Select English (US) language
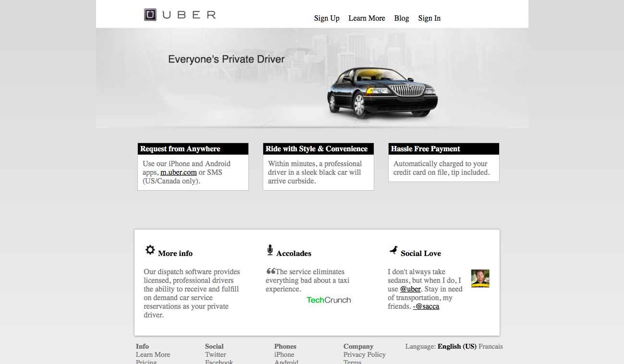Screen dimensions: 624x364 [x=457, y=346]
